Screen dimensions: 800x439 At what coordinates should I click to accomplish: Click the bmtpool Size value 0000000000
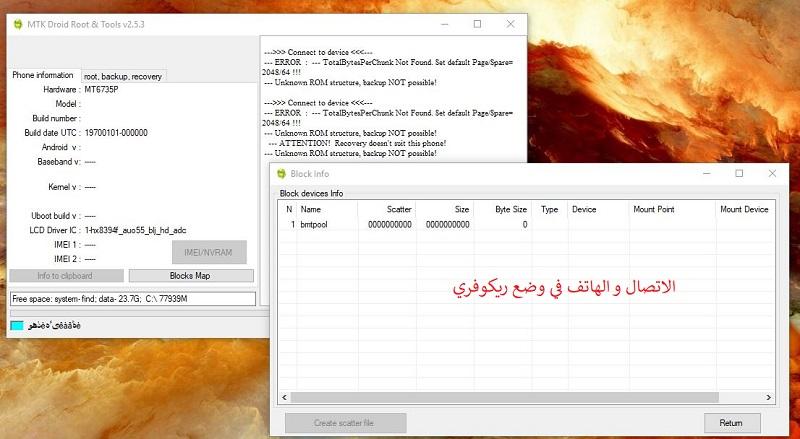[x=447, y=225]
